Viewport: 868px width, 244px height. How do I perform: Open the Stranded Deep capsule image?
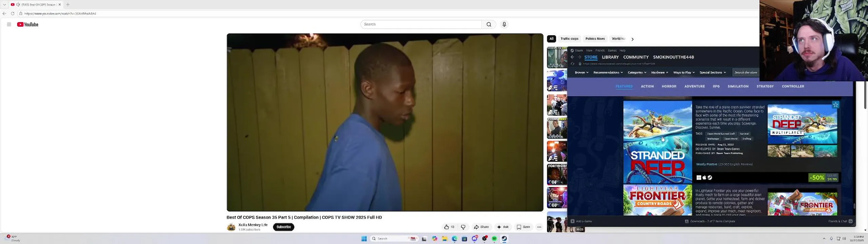[657, 142]
